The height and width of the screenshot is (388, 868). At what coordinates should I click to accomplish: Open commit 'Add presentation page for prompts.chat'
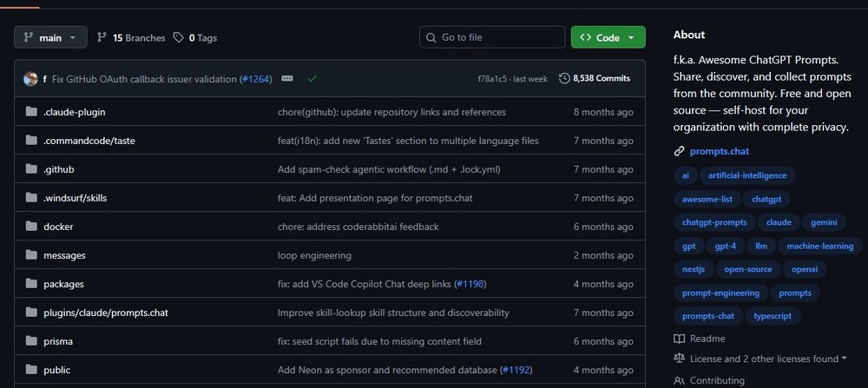coord(375,198)
